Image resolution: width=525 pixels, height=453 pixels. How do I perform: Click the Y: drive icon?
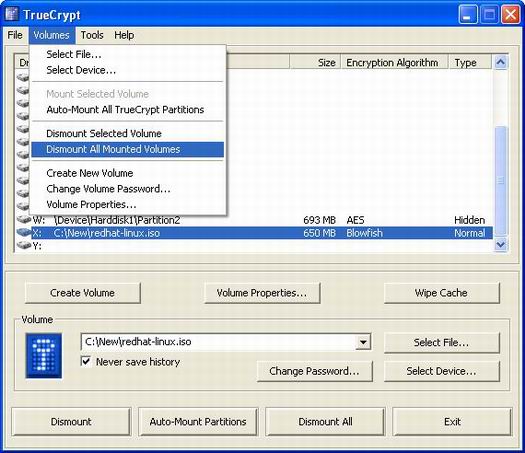pos(24,245)
